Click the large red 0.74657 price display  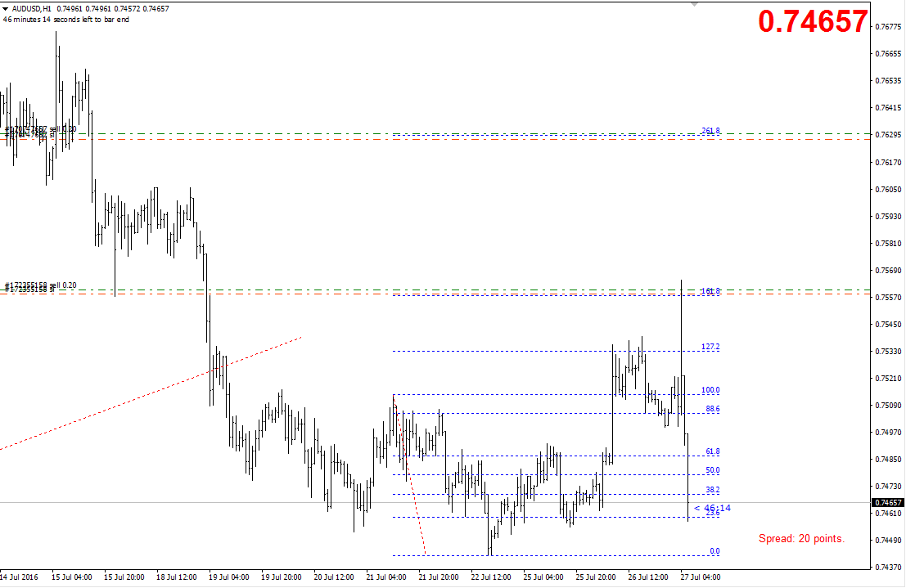tap(812, 22)
